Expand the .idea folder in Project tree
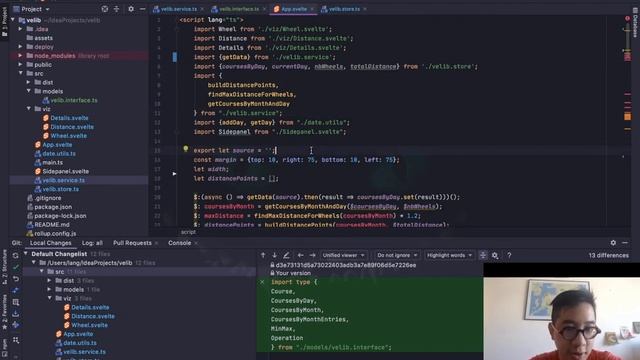 (x=20, y=29)
